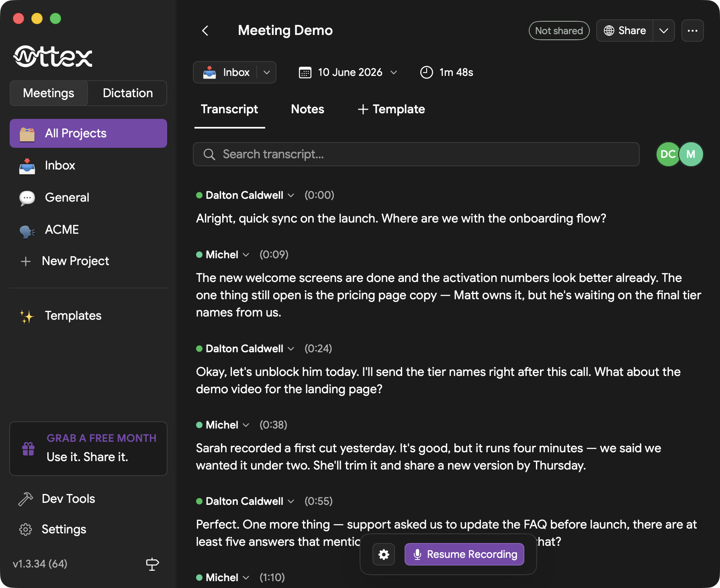
Task: Click the plus icon before Template
Action: [363, 109]
